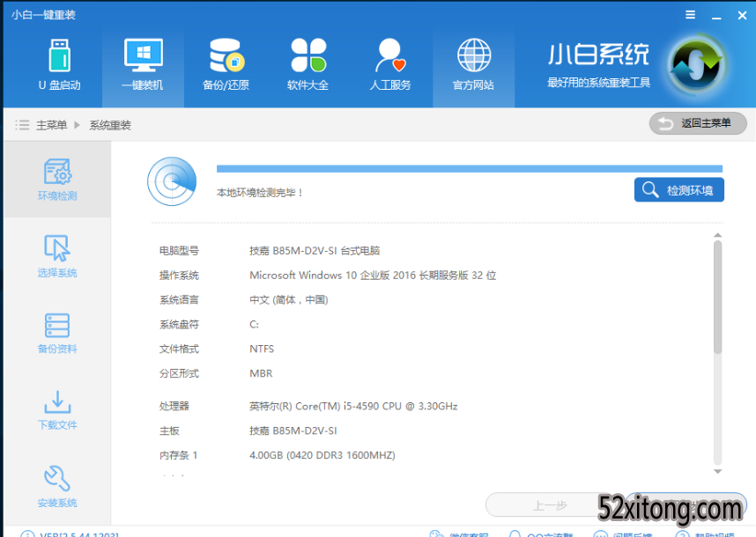Click the value 4.00GB (0420 DDR3 1600MHZ)
756x537 pixels.
[322, 455]
